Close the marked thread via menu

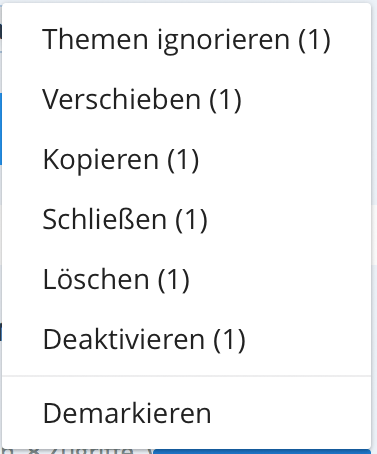coord(186,220)
